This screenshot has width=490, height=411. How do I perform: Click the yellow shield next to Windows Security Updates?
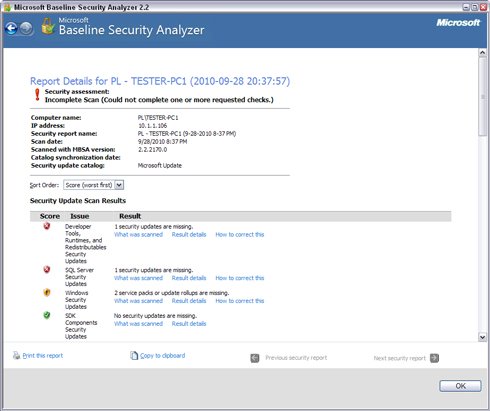[x=47, y=292]
